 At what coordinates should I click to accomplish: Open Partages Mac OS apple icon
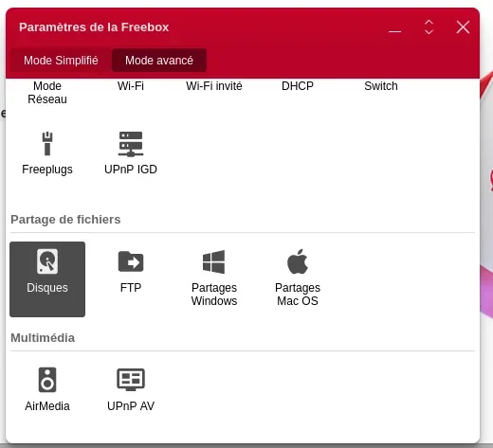(298, 261)
